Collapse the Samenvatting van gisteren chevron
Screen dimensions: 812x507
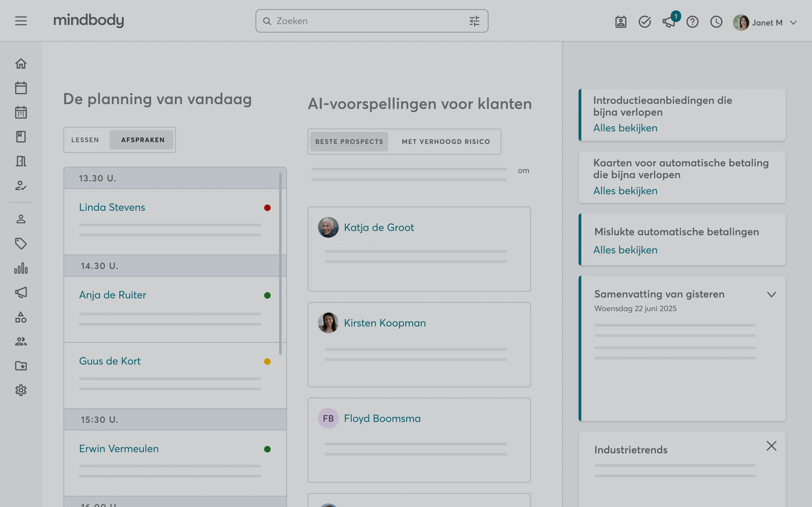pos(771,294)
